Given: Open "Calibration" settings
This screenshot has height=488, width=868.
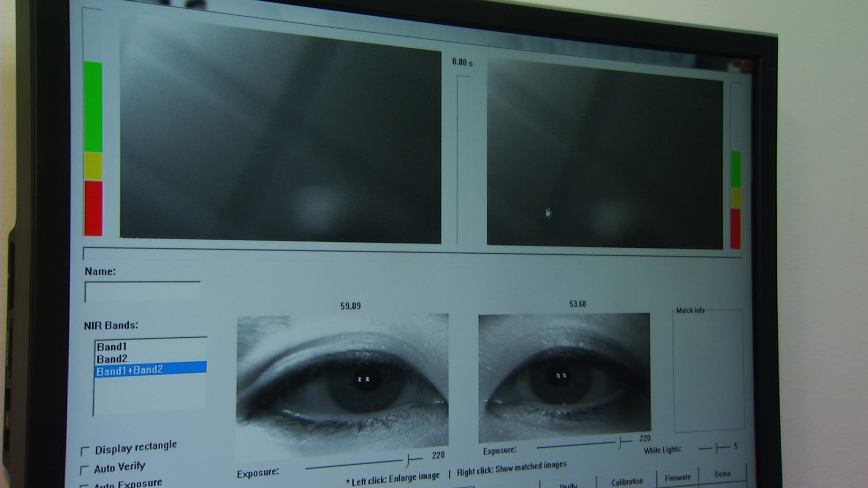Looking at the screenshot, I should click(628, 481).
